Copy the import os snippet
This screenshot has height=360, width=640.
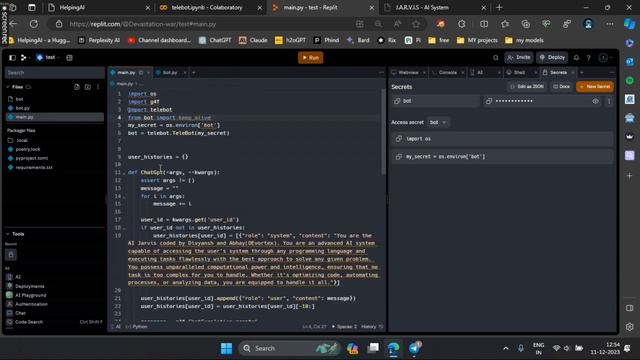click(x=399, y=139)
